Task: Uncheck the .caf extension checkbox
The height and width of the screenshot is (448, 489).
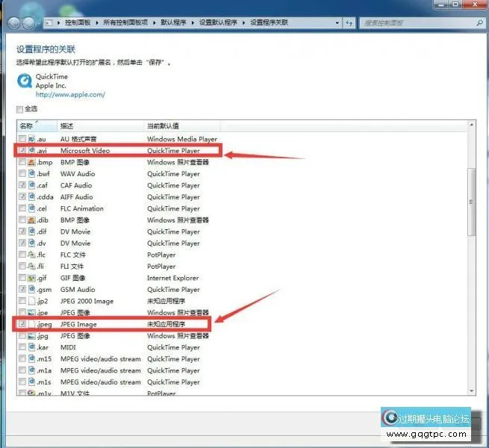Action: point(22,185)
